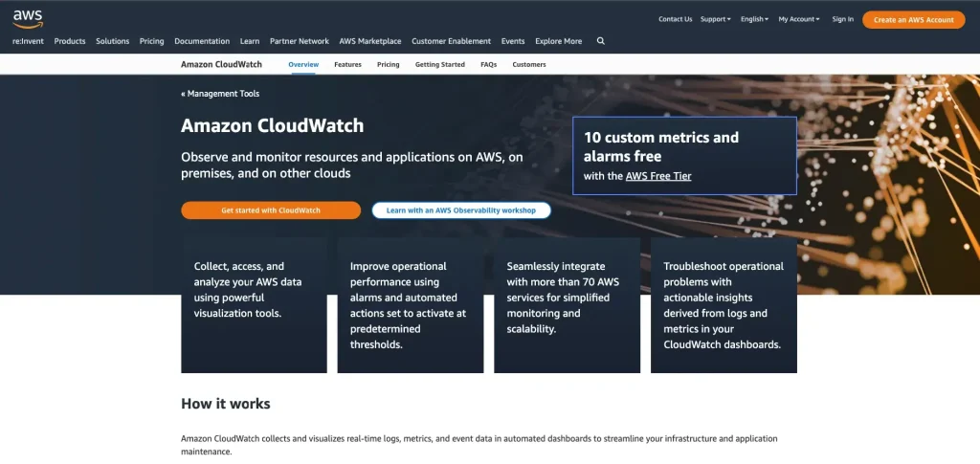The image size is (980, 464).
Task: Click the Observe and monitor resources subtitle
Action: pyautogui.click(x=352, y=166)
